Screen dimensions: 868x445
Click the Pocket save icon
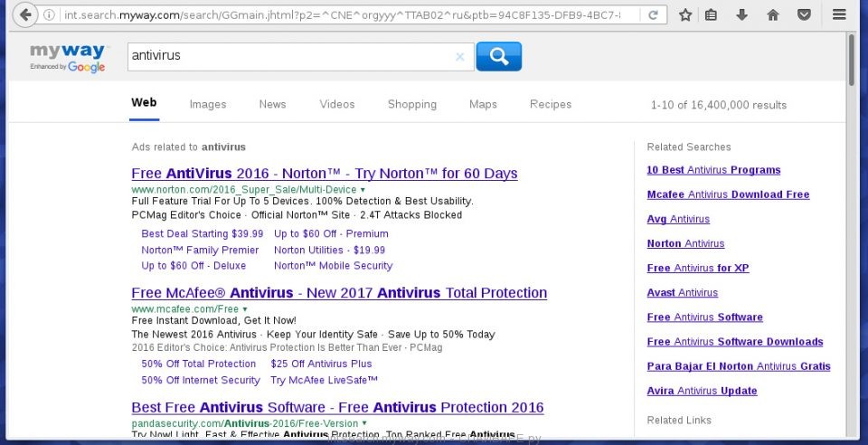point(803,15)
